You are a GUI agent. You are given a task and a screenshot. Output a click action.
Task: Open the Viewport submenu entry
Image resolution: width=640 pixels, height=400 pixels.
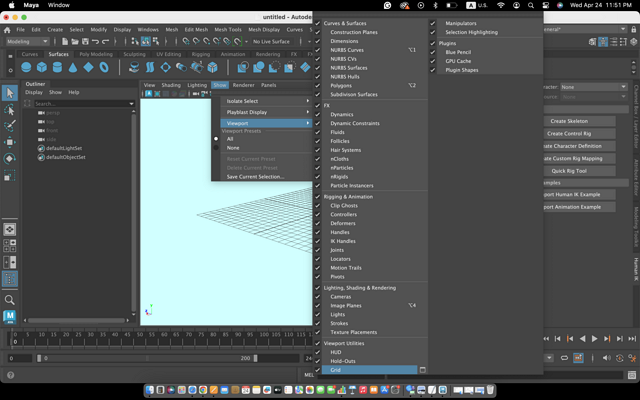click(x=266, y=123)
